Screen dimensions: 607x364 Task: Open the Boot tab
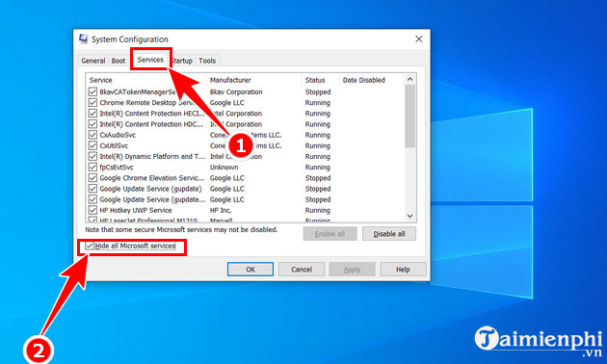tap(119, 61)
